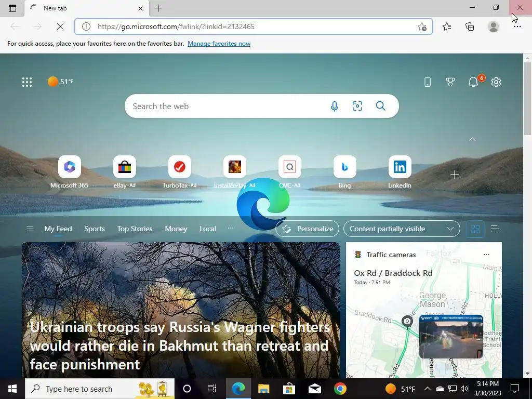Open LinkedIn quick link

(x=400, y=172)
